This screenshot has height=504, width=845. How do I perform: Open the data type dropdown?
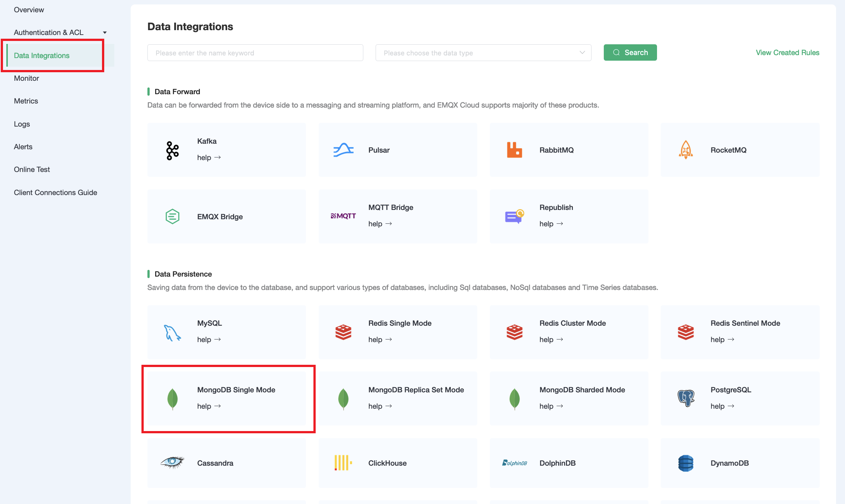click(x=483, y=53)
